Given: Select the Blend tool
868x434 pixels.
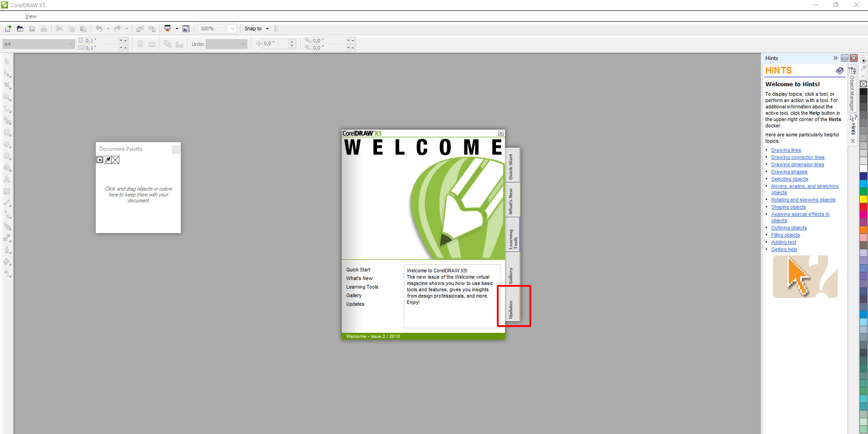Looking at the screenshot, I should click(x=7, y=226).
